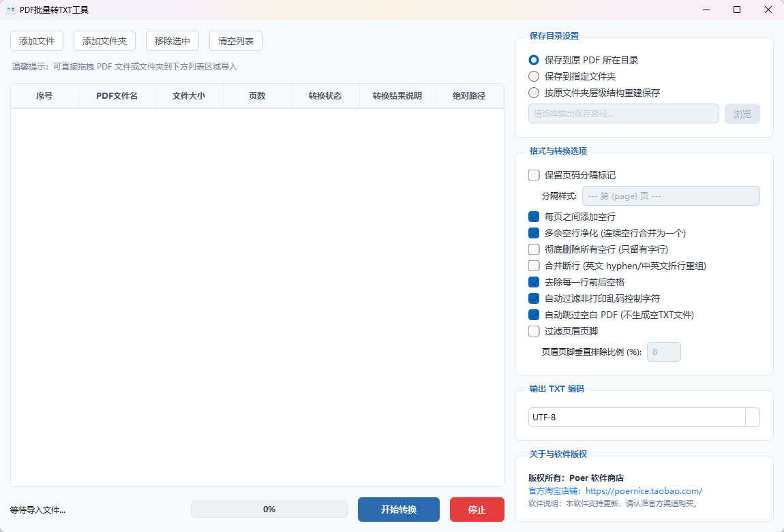
Task: Open the official Taobao store link
Action: [x=644, y=491]
